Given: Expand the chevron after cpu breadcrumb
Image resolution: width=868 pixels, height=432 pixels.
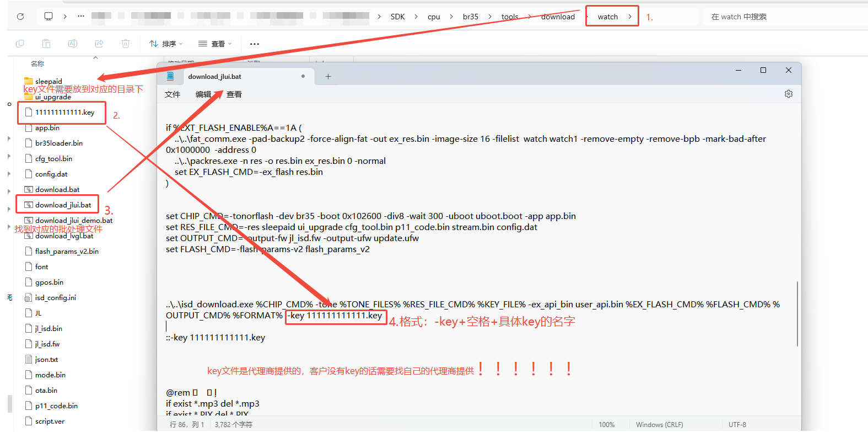Looking at the screenshot, I should (x=451, y=17).
